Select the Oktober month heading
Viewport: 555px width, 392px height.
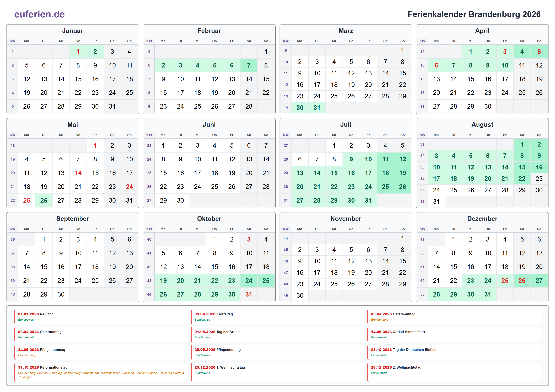click(209, 219)
